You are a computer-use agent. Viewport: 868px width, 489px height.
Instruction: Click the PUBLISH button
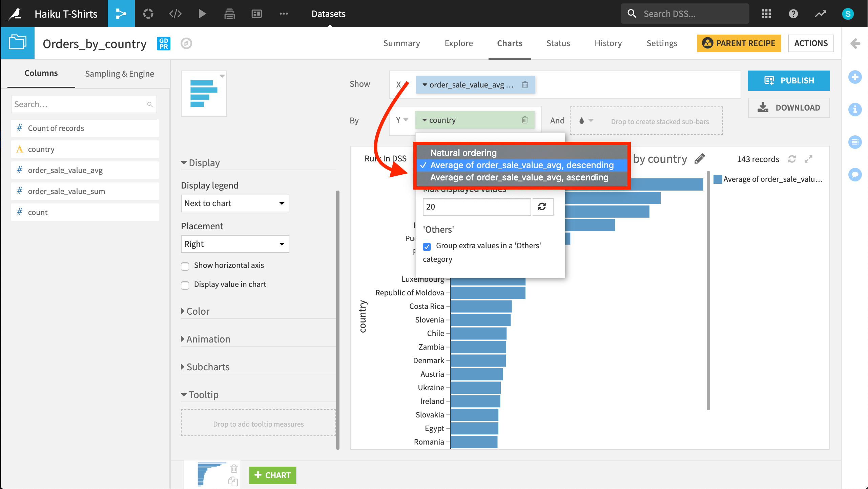[789, 81]
